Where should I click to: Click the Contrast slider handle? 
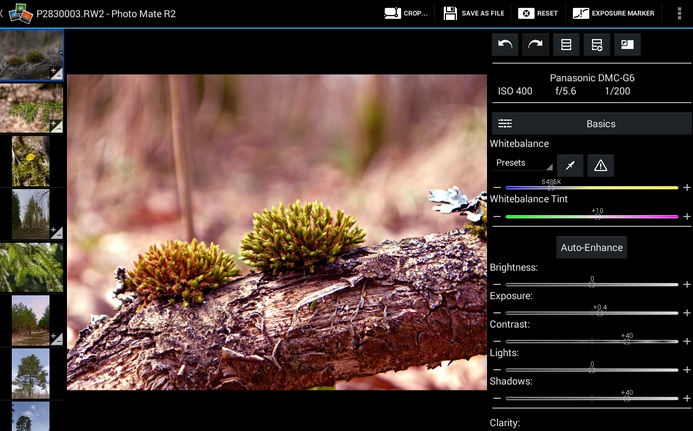627,341
